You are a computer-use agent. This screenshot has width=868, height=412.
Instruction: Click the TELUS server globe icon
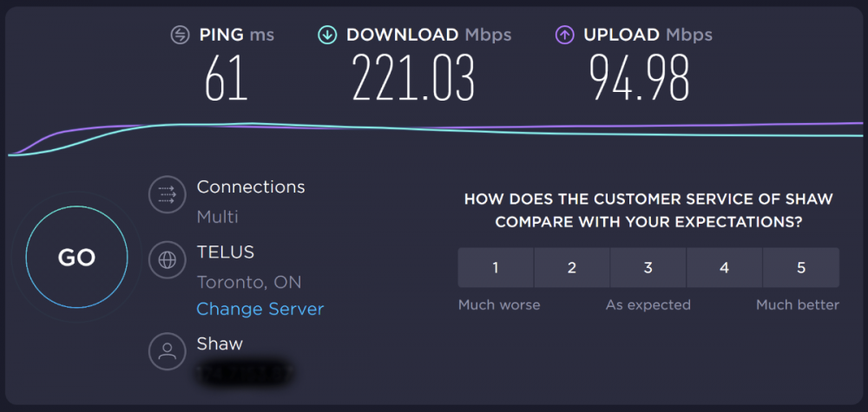(166, 259)
